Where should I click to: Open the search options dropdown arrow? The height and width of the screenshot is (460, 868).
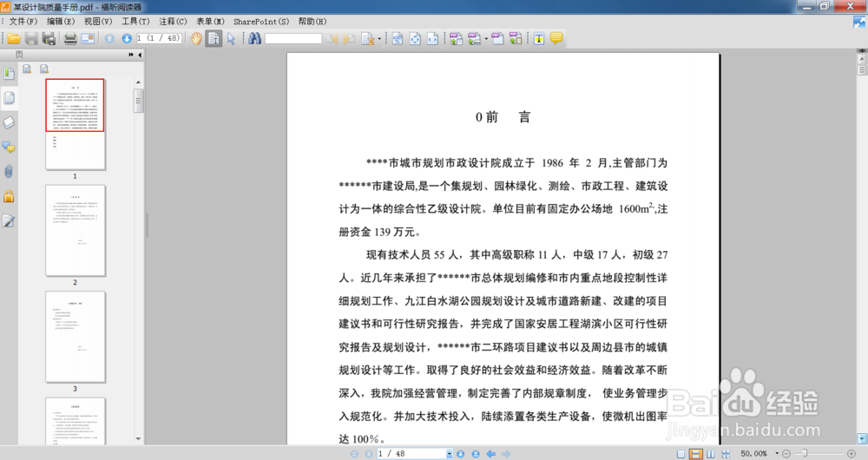[379, 39]
